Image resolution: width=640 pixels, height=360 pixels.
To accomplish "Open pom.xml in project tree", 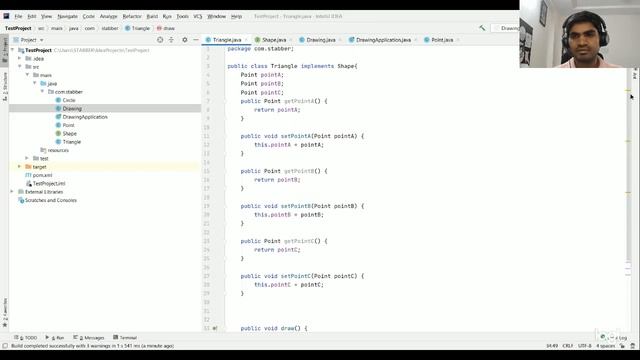I will pos(42,175).
